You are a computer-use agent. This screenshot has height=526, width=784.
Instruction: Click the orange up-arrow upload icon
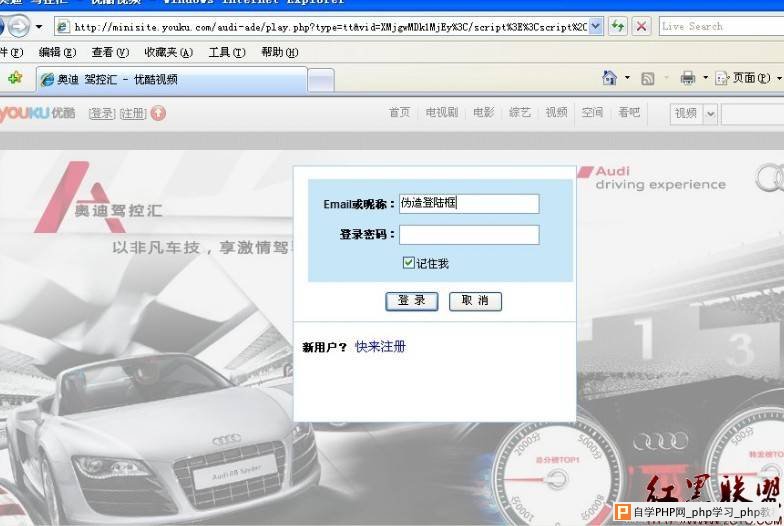[x=158, y=114]
